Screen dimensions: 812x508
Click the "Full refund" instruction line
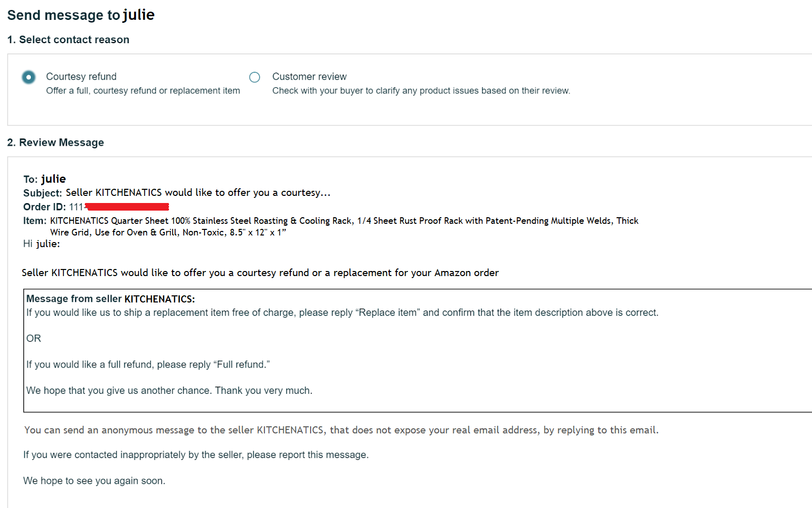(148, 365)
